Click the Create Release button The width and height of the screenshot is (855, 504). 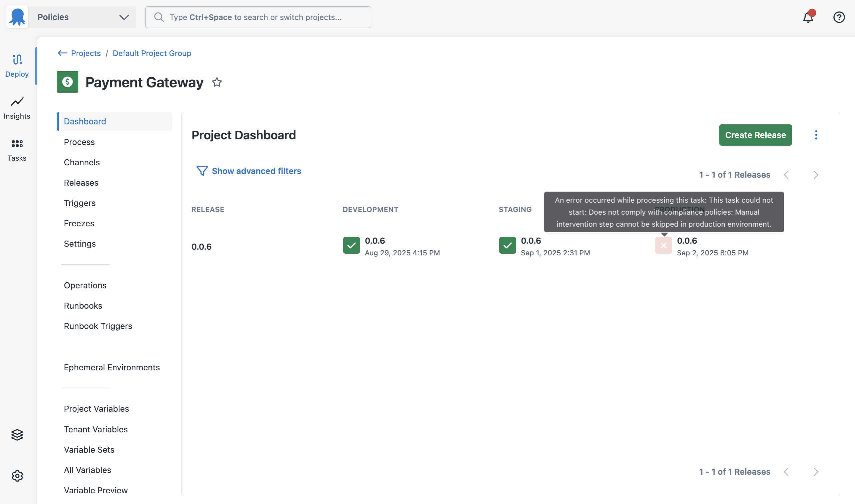756,135
